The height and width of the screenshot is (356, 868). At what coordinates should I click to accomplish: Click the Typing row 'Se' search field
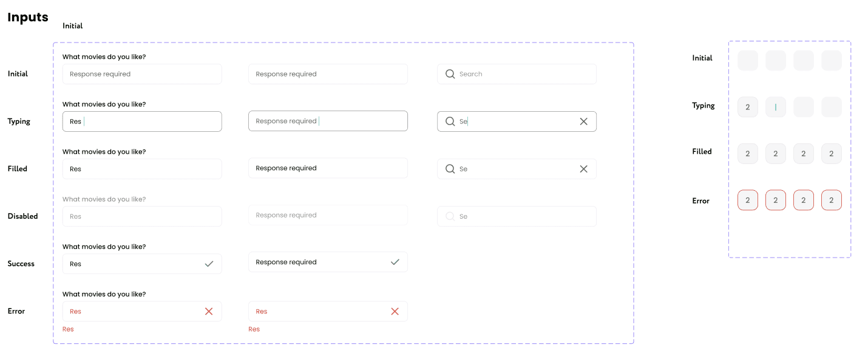(517, 122)
